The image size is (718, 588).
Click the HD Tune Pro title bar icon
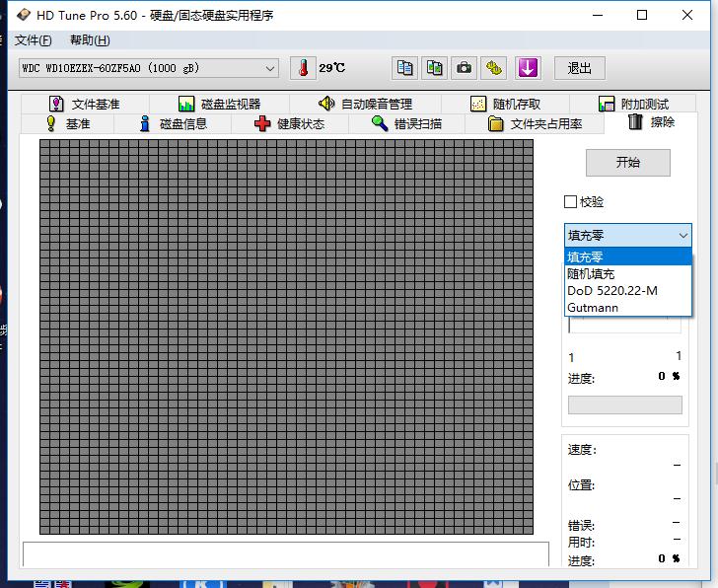click(x=24, y=15)
